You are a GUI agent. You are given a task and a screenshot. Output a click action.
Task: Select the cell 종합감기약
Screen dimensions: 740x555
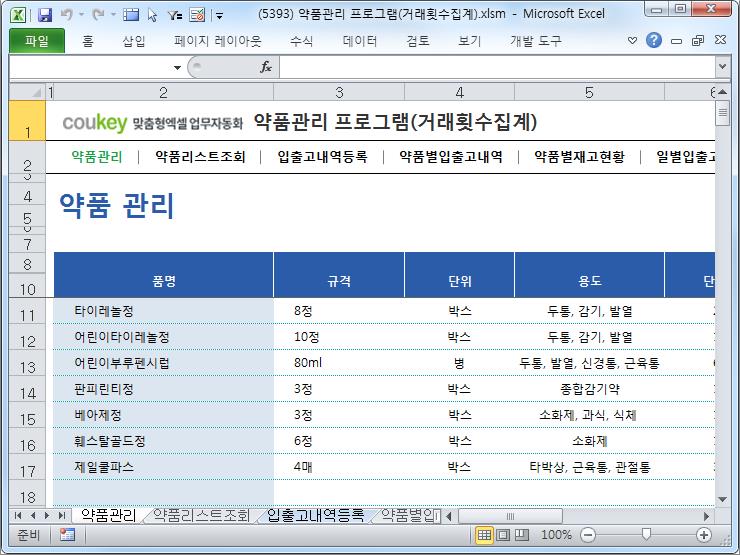pos(589,389)
